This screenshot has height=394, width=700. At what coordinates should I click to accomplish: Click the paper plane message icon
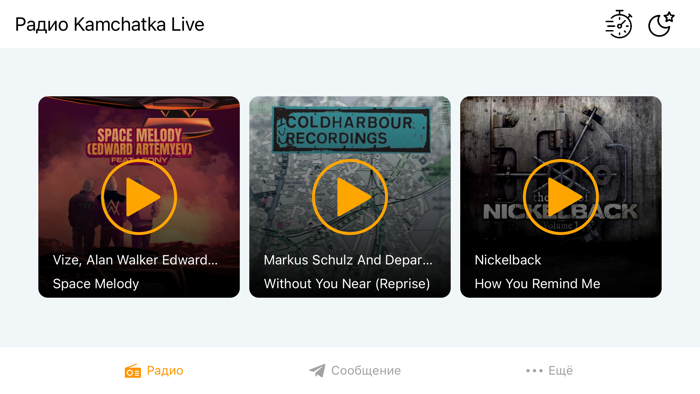(x=317, y=370)
